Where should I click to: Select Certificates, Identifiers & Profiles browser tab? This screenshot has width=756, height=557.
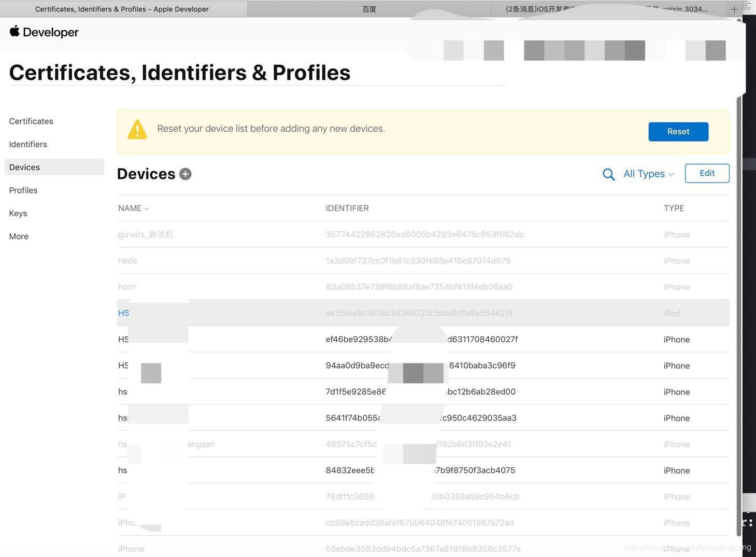[x=123, y=9]
